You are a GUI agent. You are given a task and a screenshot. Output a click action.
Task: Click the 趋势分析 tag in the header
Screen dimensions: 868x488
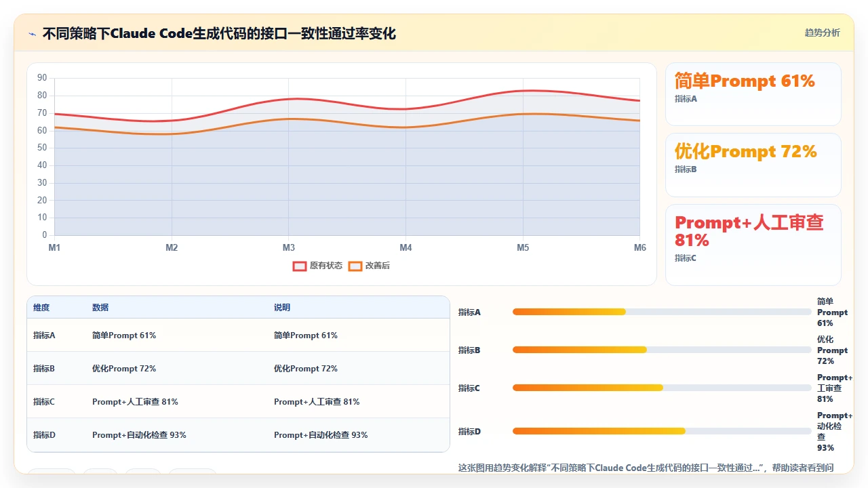[x=822, y=33]
